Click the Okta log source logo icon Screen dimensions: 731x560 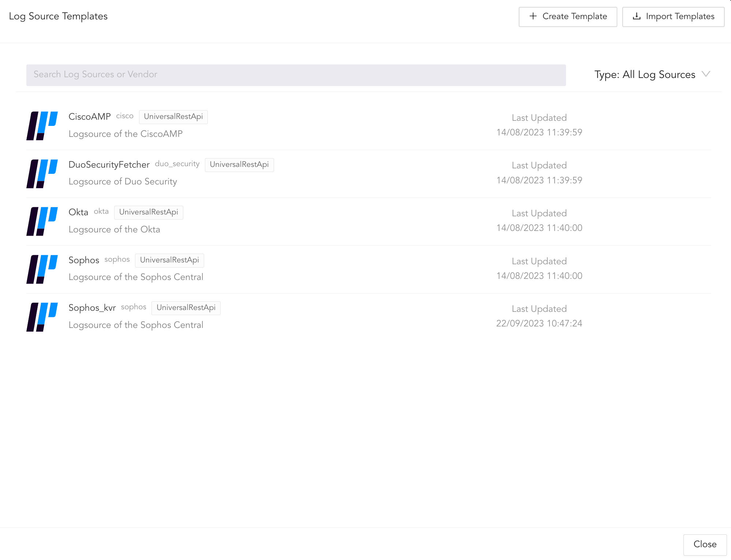(x=42, y=221)
